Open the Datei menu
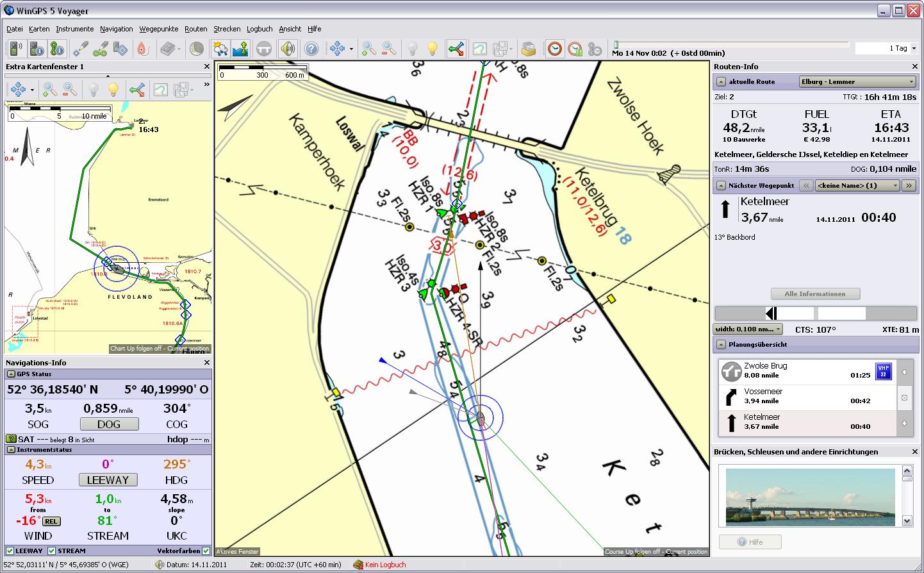 tap(15, 29)
